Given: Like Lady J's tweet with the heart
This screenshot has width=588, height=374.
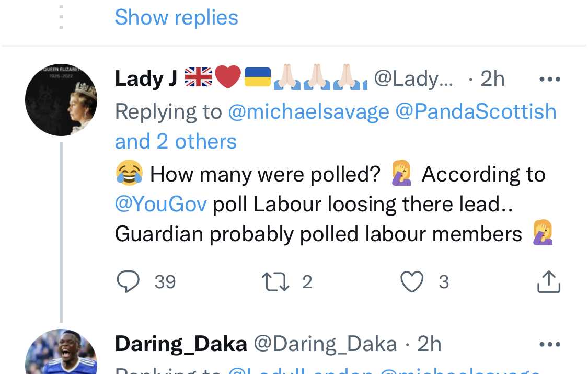Looking at the screenshot, I should pyautogui.click(x=412, y=282).
